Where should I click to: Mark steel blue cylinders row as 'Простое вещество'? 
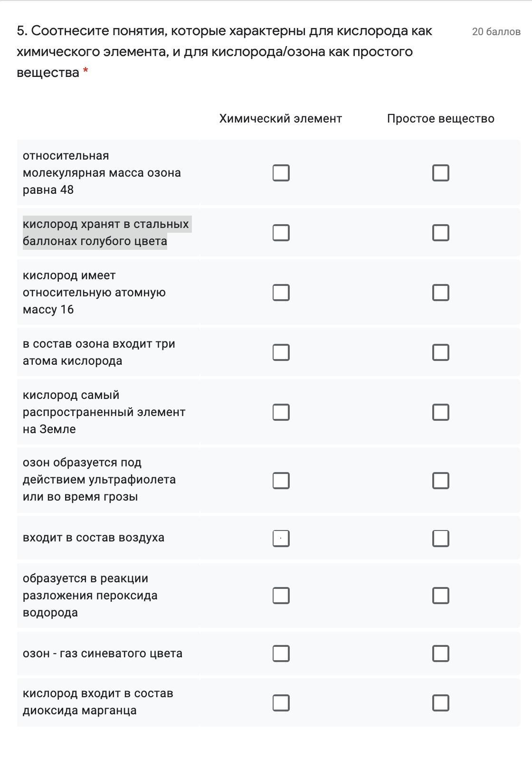440,233
